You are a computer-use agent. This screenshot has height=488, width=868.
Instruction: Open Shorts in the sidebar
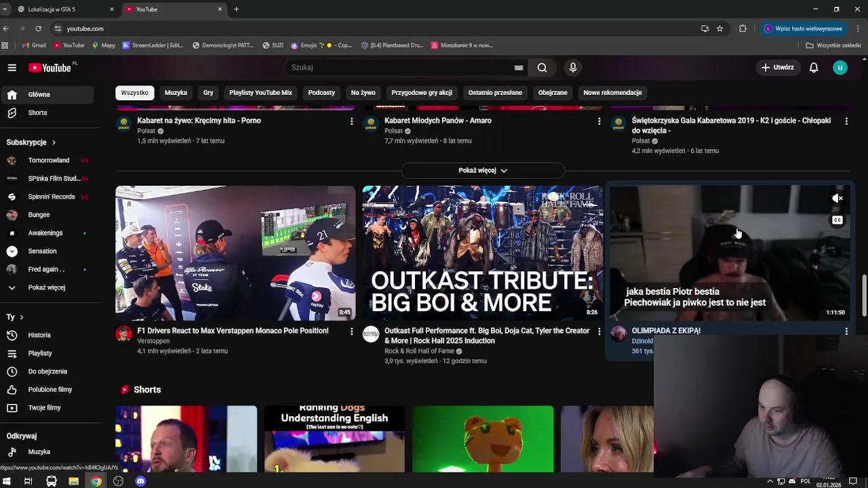click(x=47, y=113)
